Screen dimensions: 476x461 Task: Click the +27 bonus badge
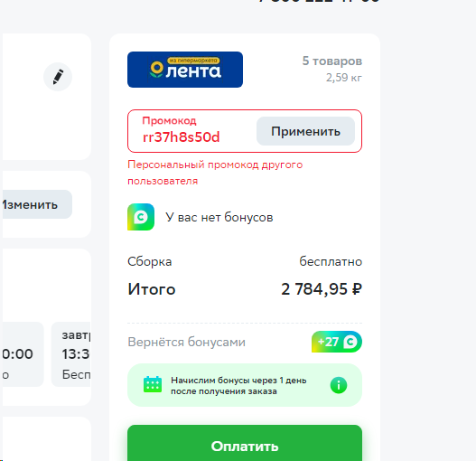click(x=337, y=342)
